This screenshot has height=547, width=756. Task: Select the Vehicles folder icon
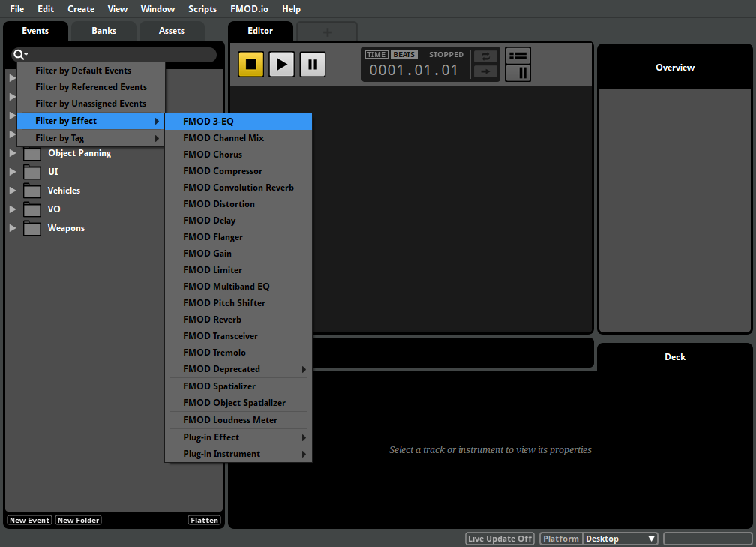pos(32,191)
